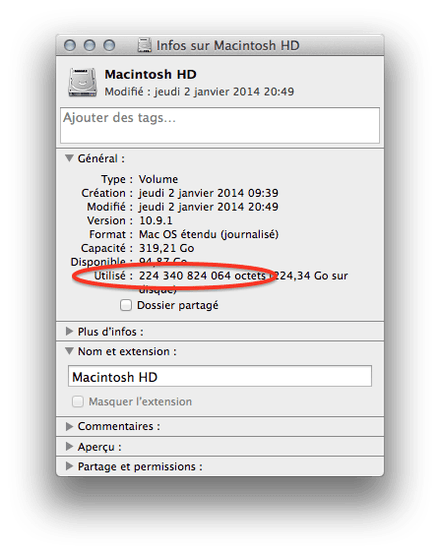Click the Version value 10.9.1

pos(156,220)
